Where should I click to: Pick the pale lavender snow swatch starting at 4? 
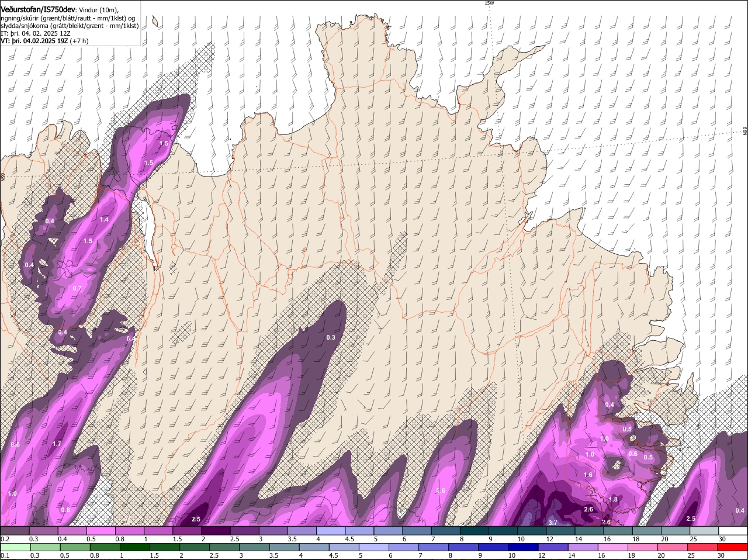[331, 531]
